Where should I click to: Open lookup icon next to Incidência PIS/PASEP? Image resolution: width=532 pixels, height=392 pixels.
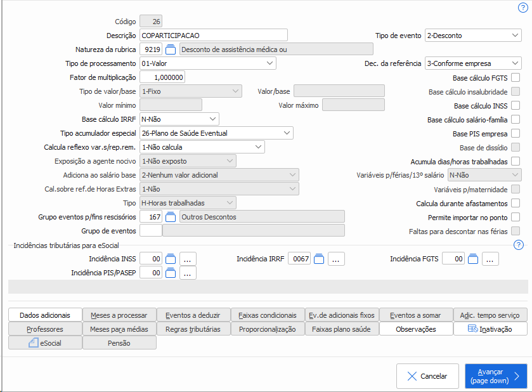tap(171, 273)
